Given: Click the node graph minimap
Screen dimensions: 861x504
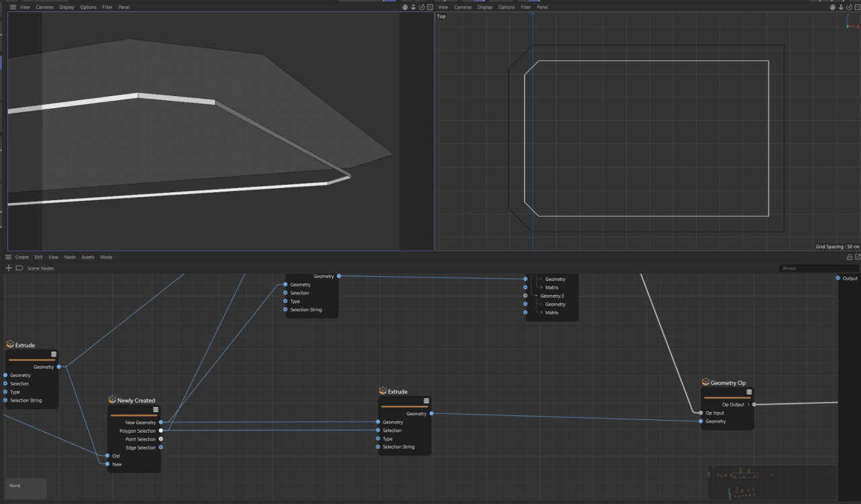Looking at the screenshot, I should pos(772,482).
